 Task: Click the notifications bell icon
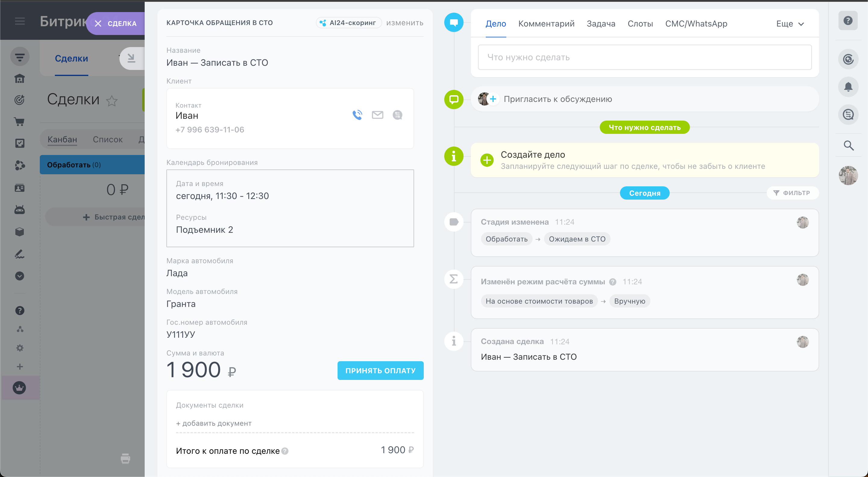(848, 87)
